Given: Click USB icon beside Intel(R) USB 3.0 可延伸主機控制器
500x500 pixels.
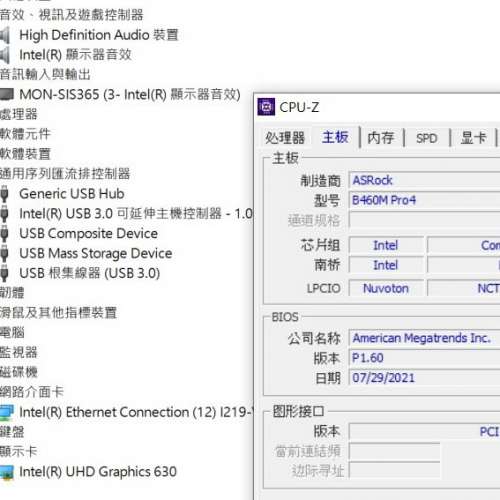Looking at the screenshot, I should click(x=4, y=214).
